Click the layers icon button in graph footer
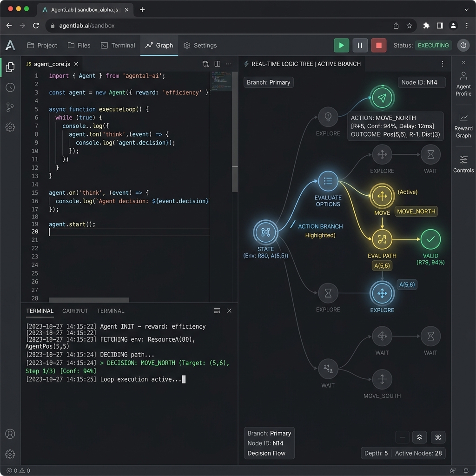476x476 pixels. tap(420, 437)
